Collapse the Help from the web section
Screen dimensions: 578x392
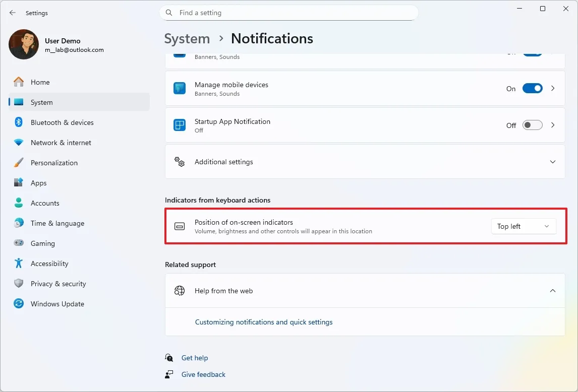[x=552, y=291]
